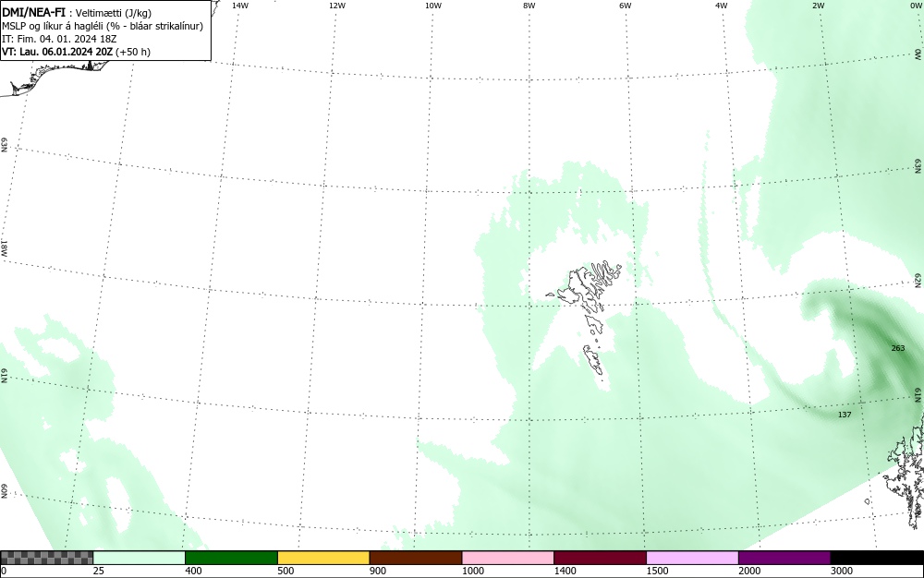Click the MSLP og líkur á hagléli line
924x578 pixels.
pyautogui.click(x=103, y=26)
